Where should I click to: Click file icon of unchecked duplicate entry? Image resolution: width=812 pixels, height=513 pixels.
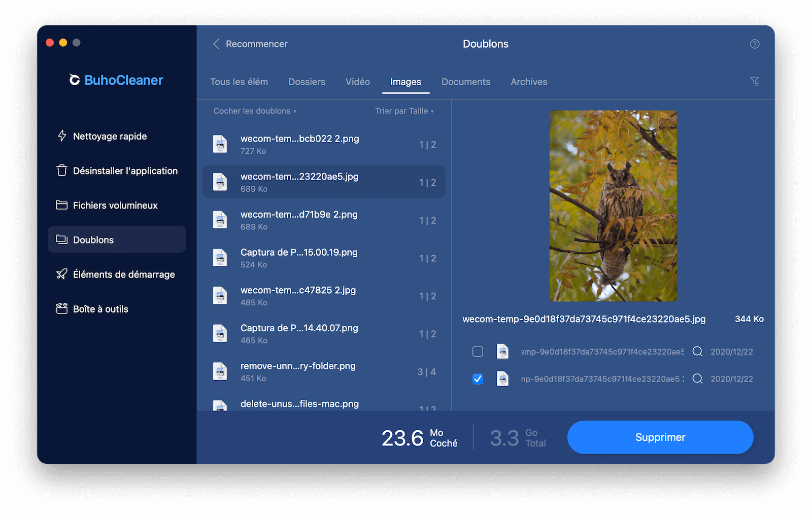502,352
